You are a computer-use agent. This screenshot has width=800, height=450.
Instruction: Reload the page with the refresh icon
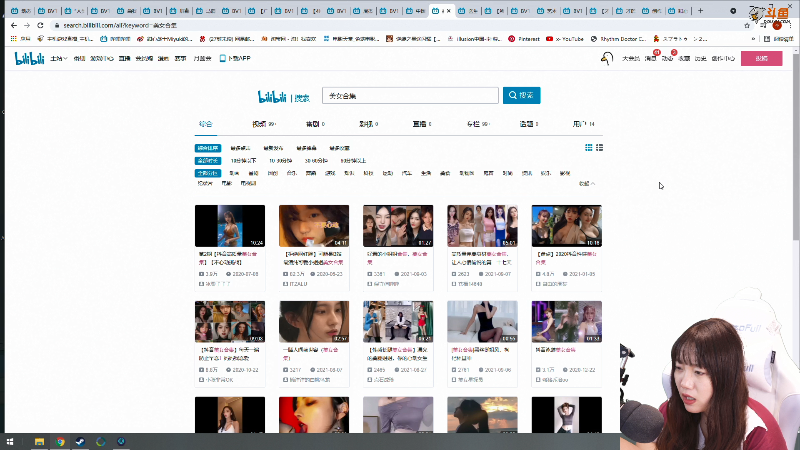pos(40,25)
